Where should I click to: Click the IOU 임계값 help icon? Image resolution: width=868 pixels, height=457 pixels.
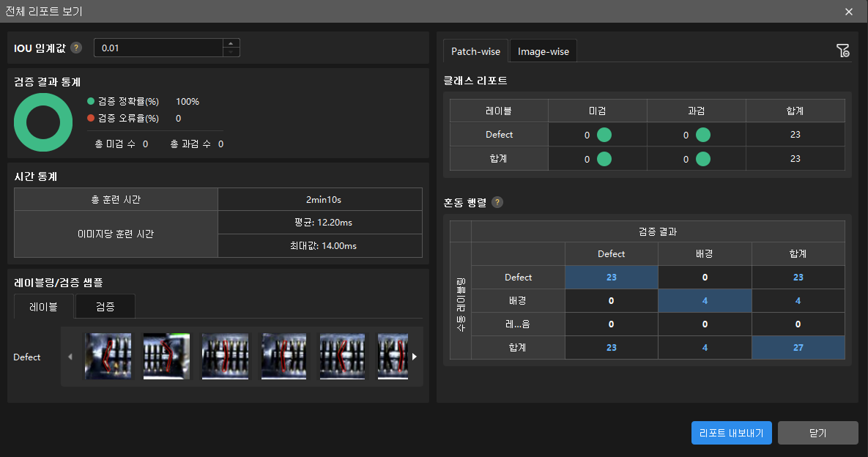[x=77, y=48]
